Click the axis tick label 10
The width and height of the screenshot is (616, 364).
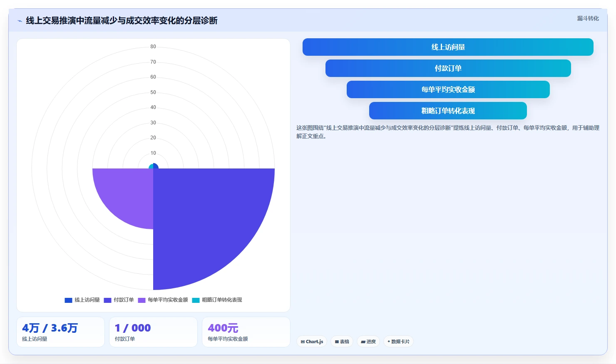click(153, 153)
